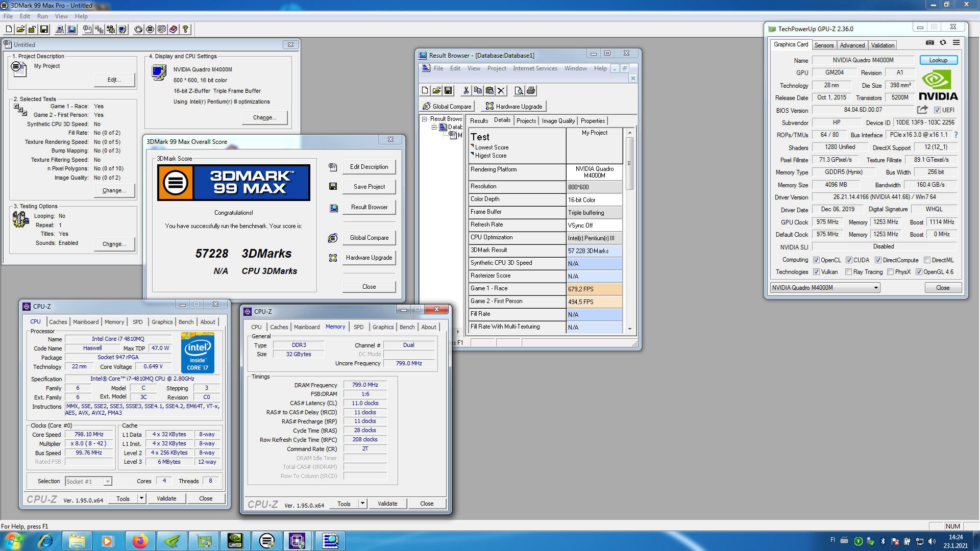Switch to Image Quality tab in Result Browser
Image resolution: width=980 pixels, height=551 pixels.
[558, 121]
